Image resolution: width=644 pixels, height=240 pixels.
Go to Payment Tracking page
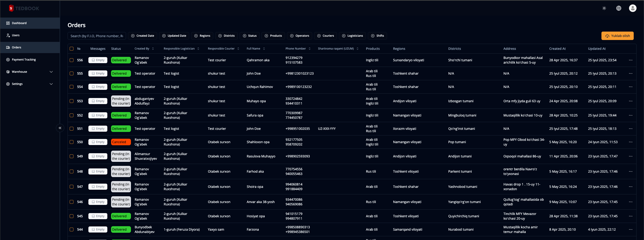click(24, 59)
